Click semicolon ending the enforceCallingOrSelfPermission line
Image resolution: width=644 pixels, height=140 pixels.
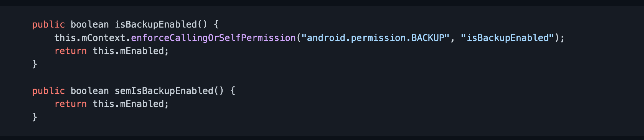pyautogui.click(x=562, y=38)
